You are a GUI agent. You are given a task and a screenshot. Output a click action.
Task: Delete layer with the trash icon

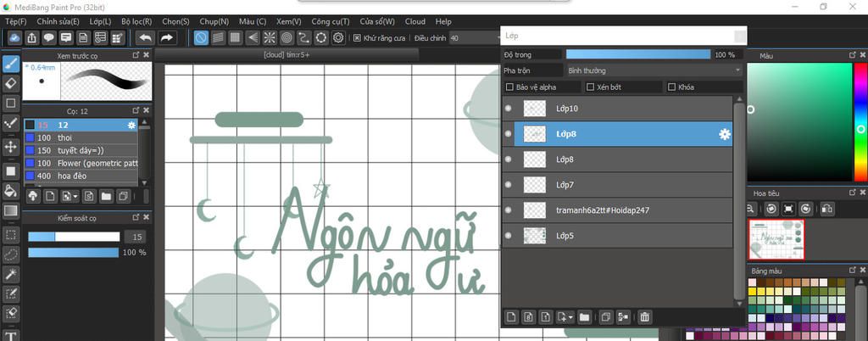[x=644, y=317]
